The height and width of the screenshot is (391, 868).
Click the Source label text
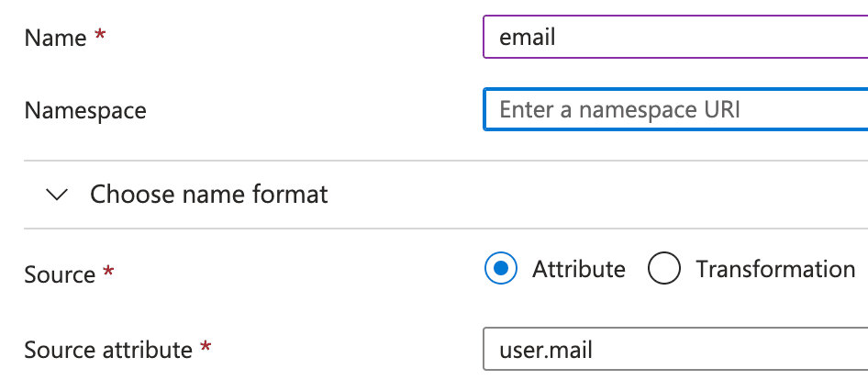60,274
